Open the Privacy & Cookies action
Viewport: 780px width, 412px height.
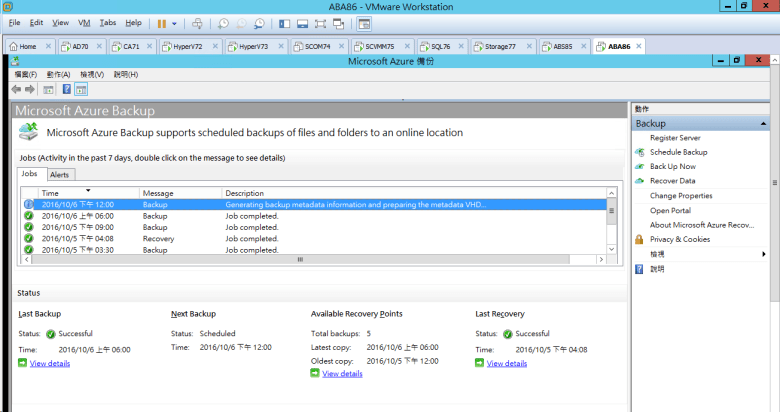pos(679,239)
